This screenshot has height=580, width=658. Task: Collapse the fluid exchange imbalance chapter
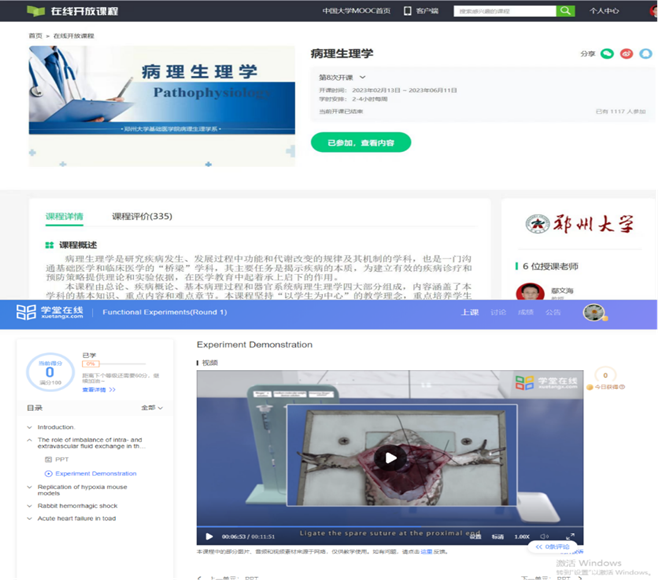tap(29, 440)
